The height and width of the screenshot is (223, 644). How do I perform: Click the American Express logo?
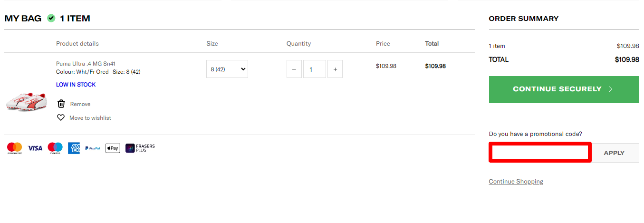[74, 148]
